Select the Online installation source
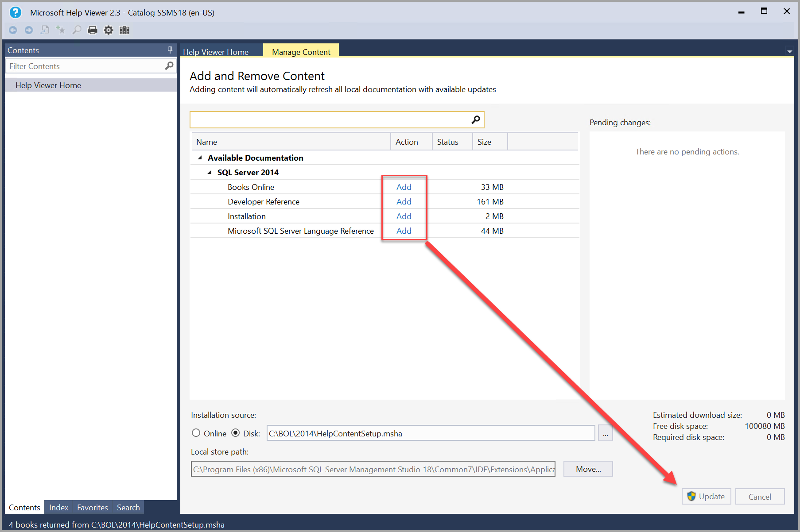The width and height of the screenshot is (800, 532). point(196,433)
